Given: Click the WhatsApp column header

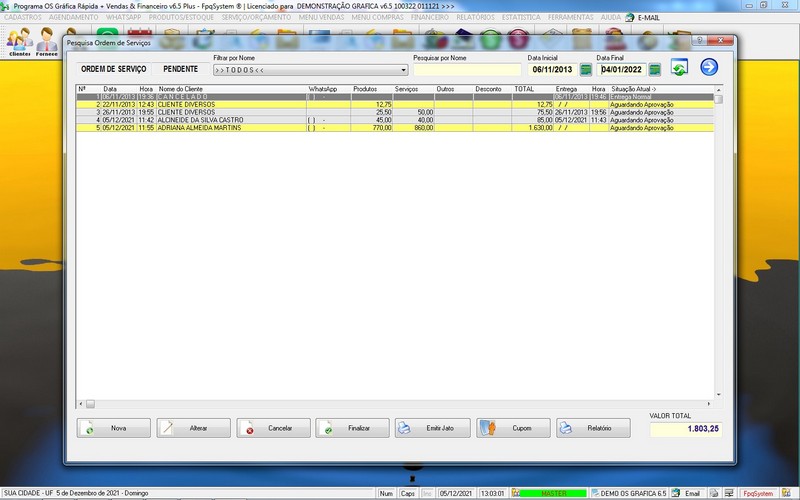Looking at the screenshot, I should click(323, 89).
